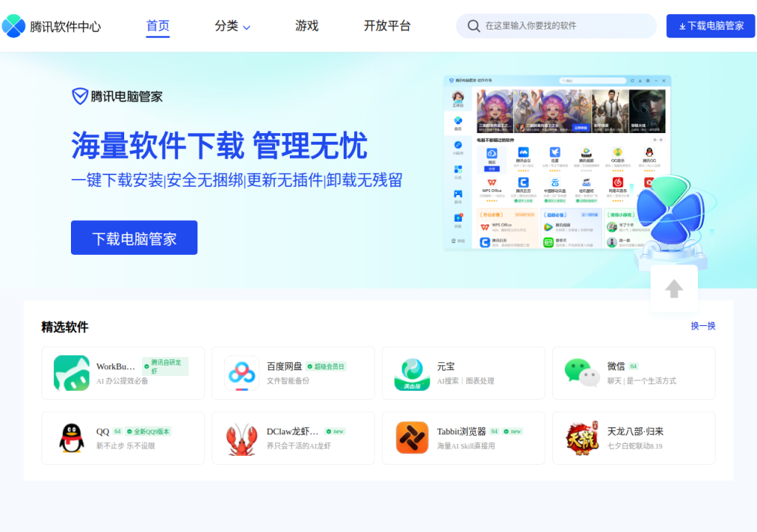
Task: Click the large banner 下载电脑管家 button
Action: tap(135, 238)
